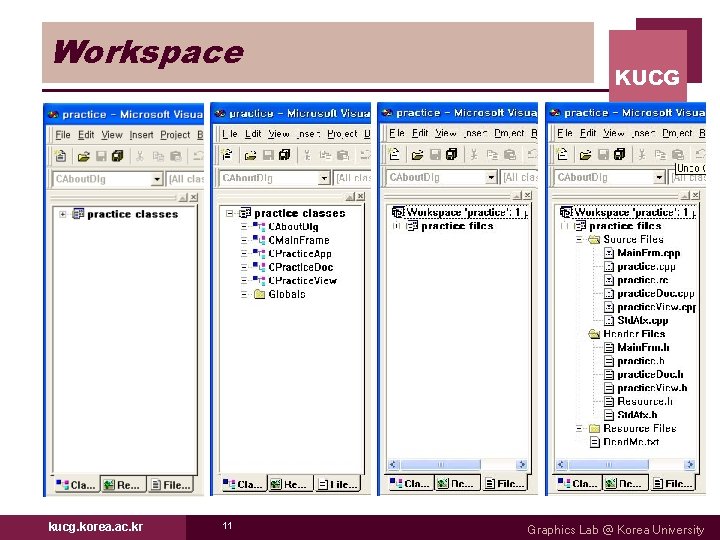Expand practice files node in third window
The height and width of the screenshot is (540, 720).
(x=397, y=226)
